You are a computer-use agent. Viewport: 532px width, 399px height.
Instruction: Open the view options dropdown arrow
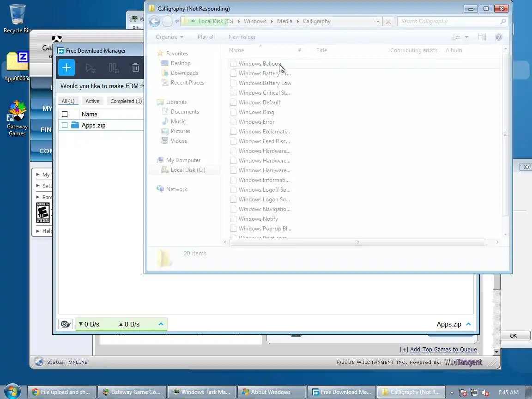(466, 37)
